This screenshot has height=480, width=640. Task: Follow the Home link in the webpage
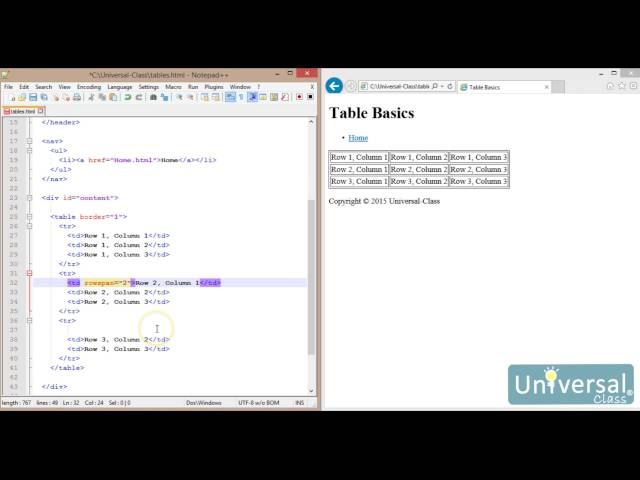click(358, 138)
